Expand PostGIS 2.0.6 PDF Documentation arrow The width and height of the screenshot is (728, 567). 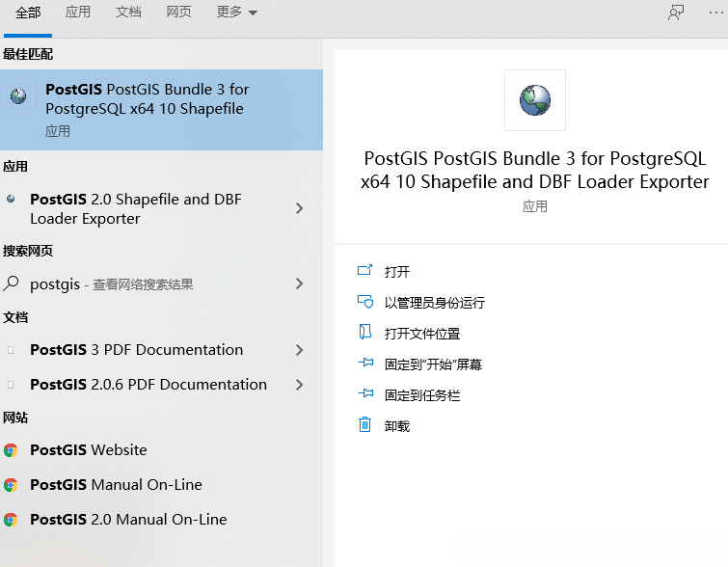pyautogui.click(x=300, y=385)
